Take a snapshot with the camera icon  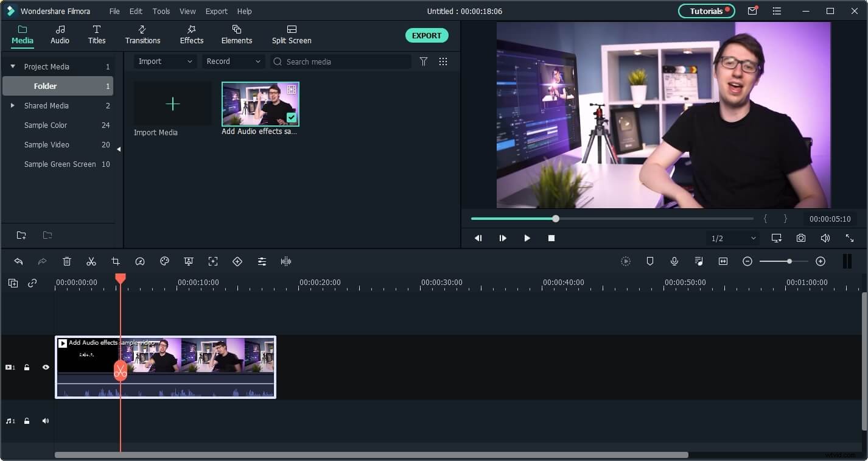[x=801, y=238]
